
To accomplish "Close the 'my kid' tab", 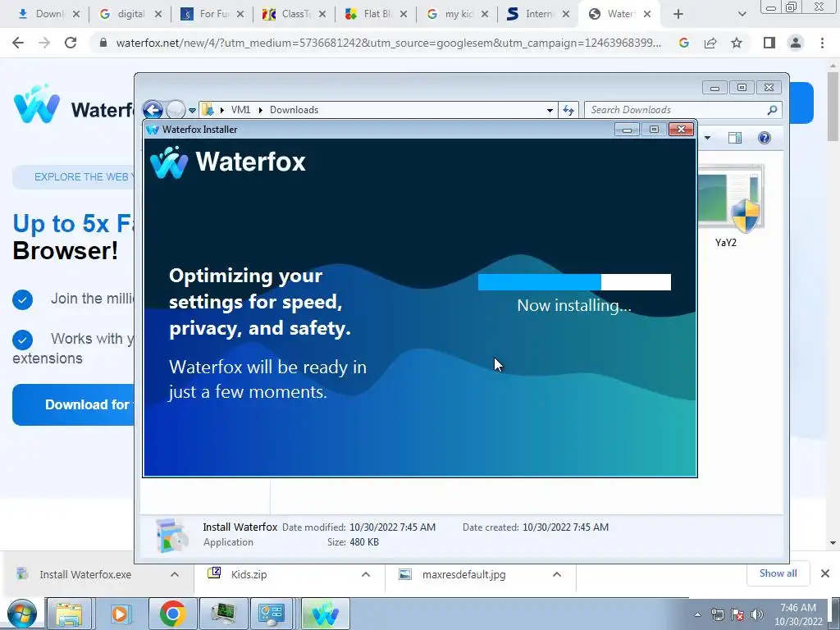I will click(484, 15).
